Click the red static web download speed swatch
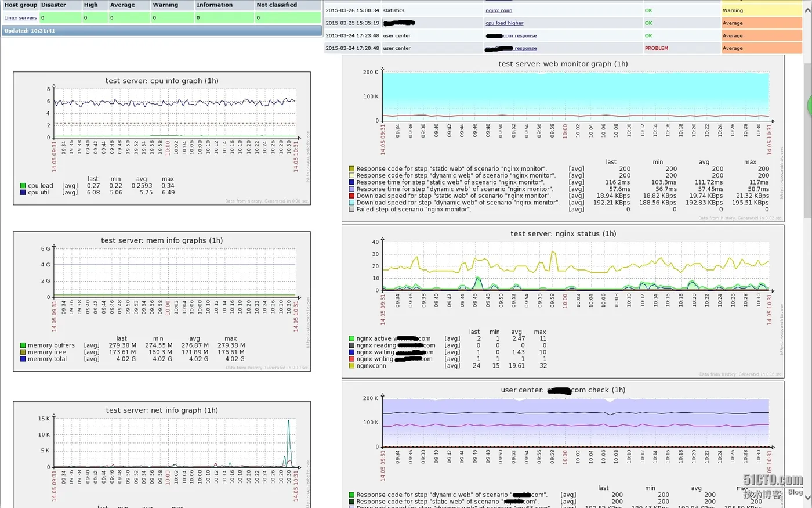The image size is (812, 508). (x=351, y=196)
